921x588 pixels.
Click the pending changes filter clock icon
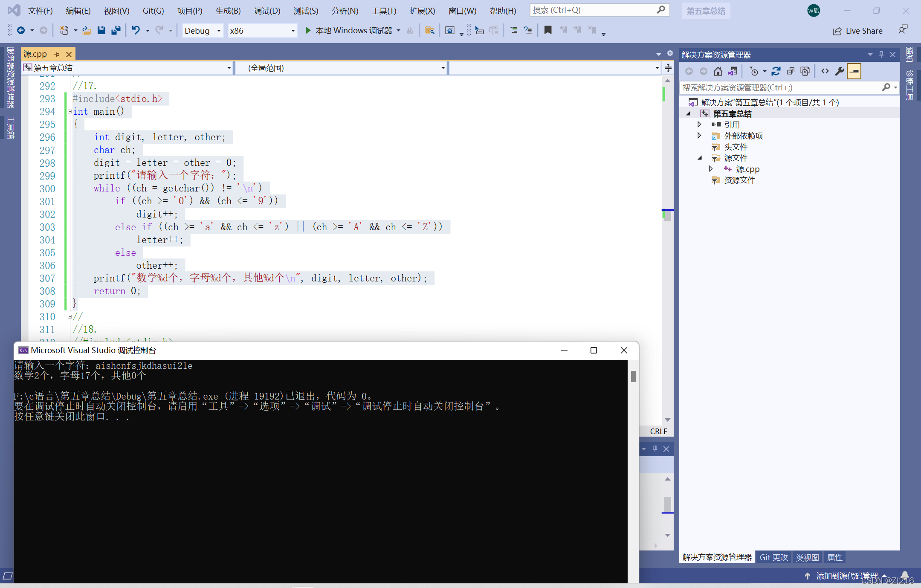point(754,71)
